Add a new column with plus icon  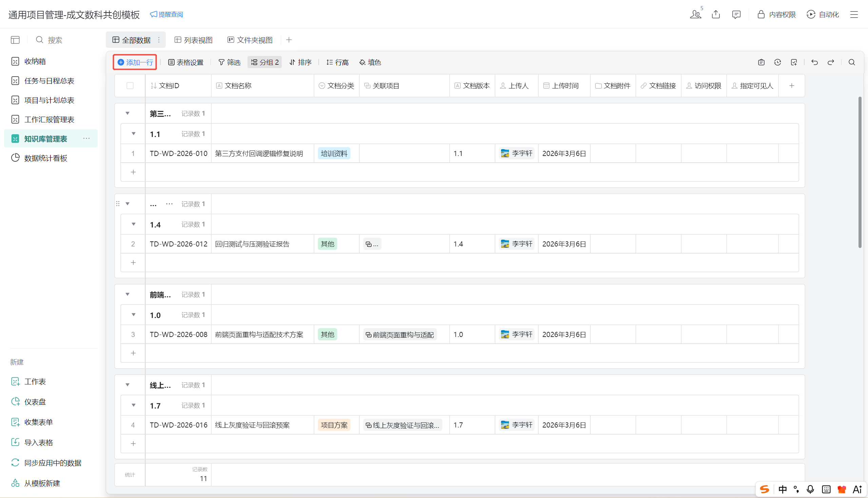(791, 86)
